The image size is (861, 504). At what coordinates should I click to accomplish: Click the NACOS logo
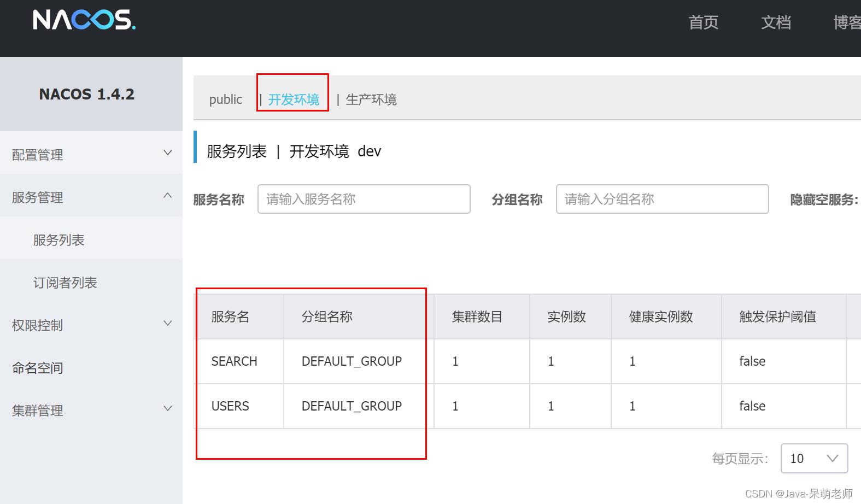click(x=84, y=20)
